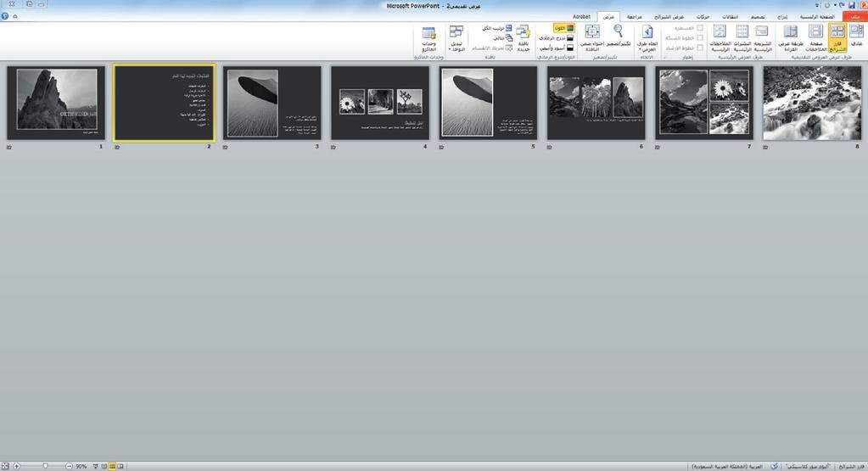Switch to Animations (حركات) tab

tap(703, 17)
